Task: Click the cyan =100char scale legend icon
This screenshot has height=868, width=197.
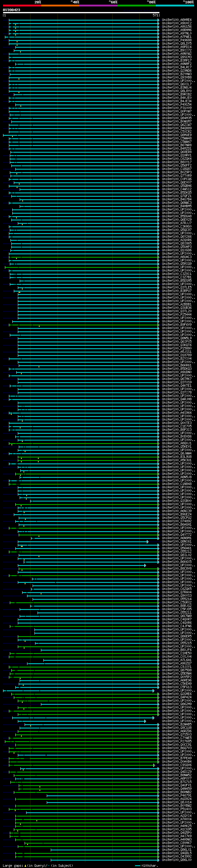Action: 137,865
